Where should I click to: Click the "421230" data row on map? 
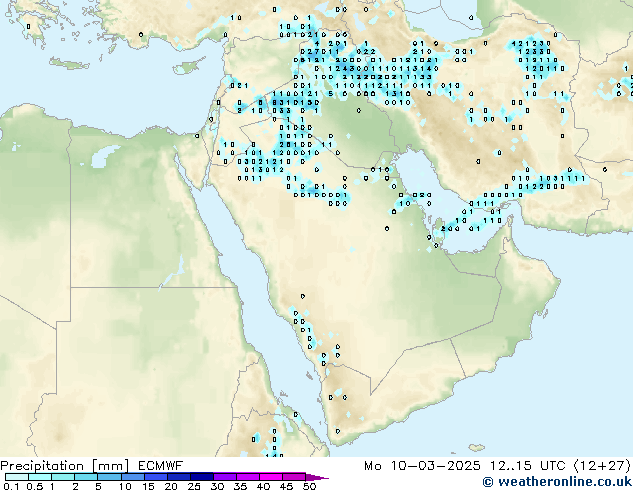531,43
